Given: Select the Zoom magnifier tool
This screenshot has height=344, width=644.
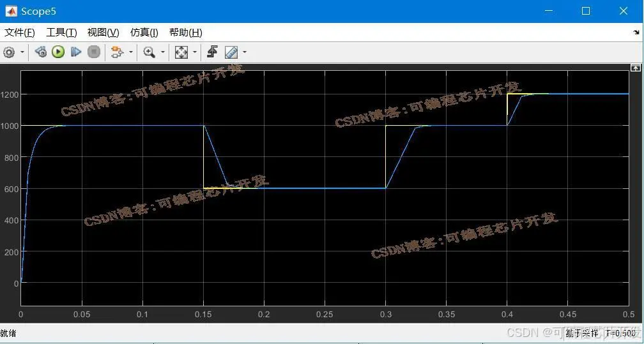Looking at the screenshot, I should [149, 52].
